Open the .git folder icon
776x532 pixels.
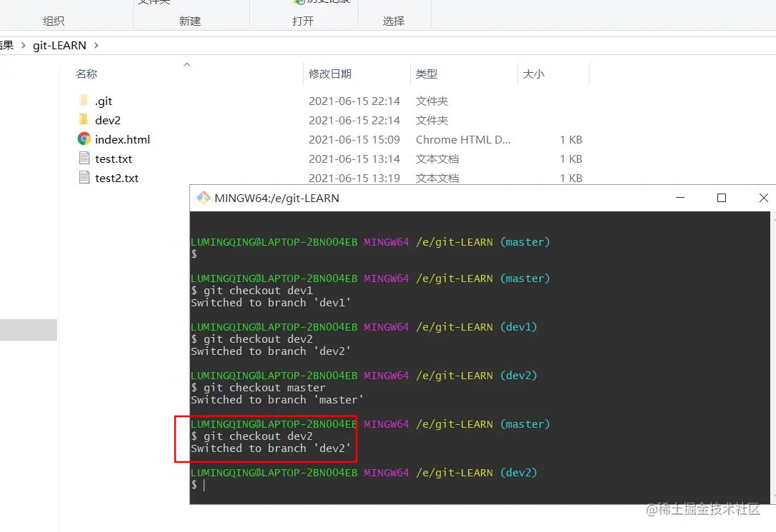pos(84,101)
